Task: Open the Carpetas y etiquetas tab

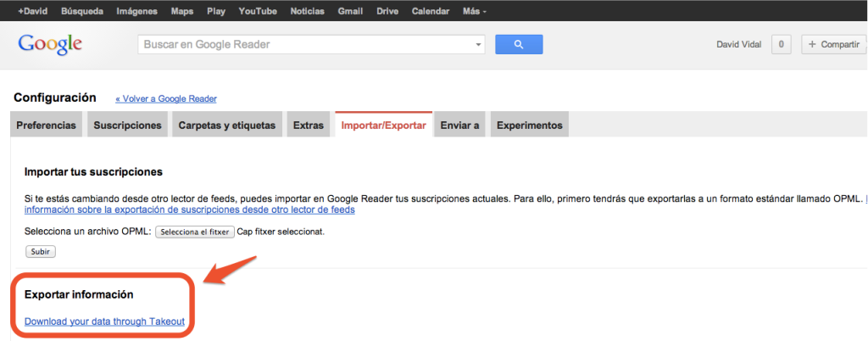Action: 227,125
